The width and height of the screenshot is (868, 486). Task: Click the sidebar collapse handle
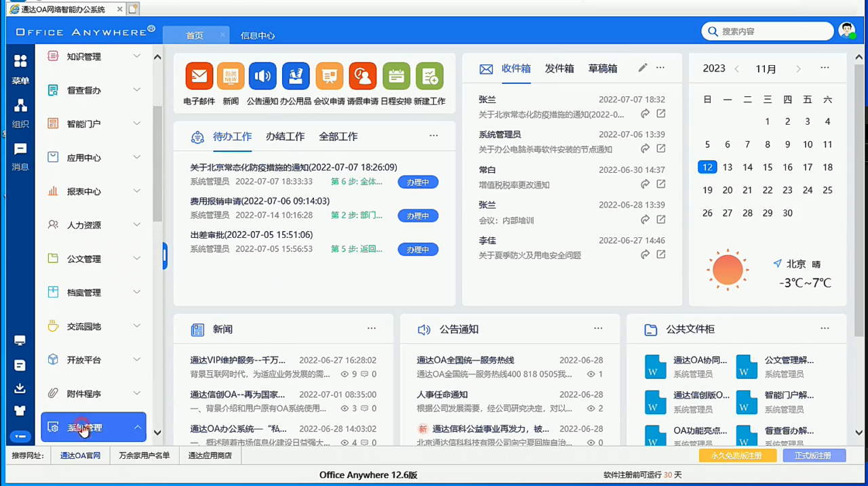pyautogui.click(x=165, y=256)
